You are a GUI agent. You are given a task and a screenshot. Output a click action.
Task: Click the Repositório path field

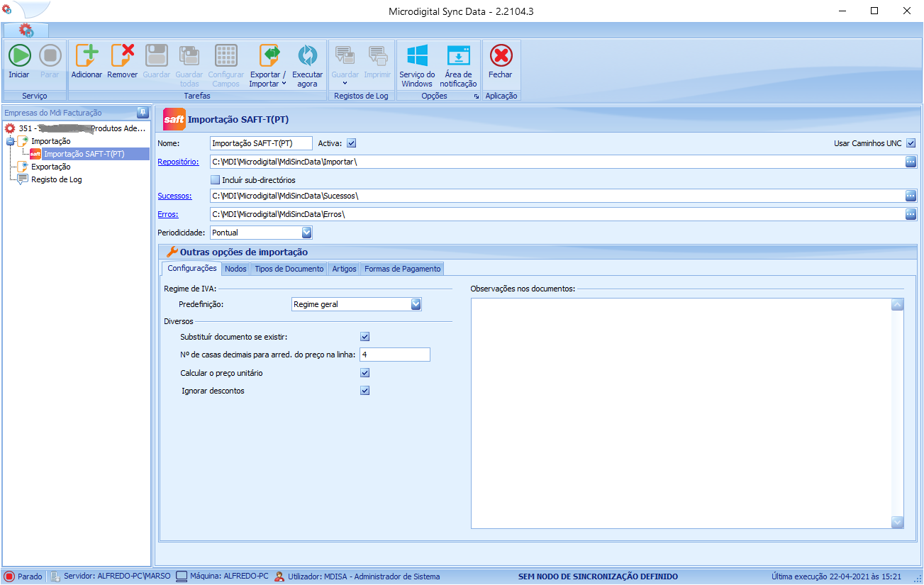click(557, 162)
